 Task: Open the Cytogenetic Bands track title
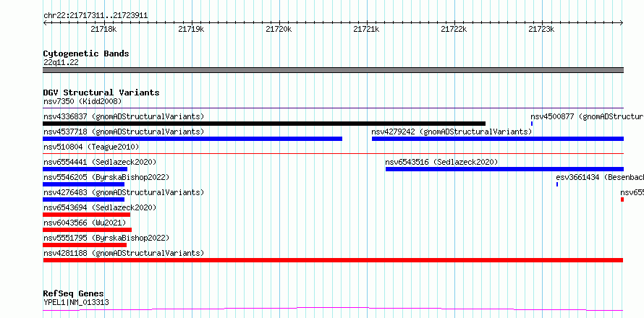point(86,53)
